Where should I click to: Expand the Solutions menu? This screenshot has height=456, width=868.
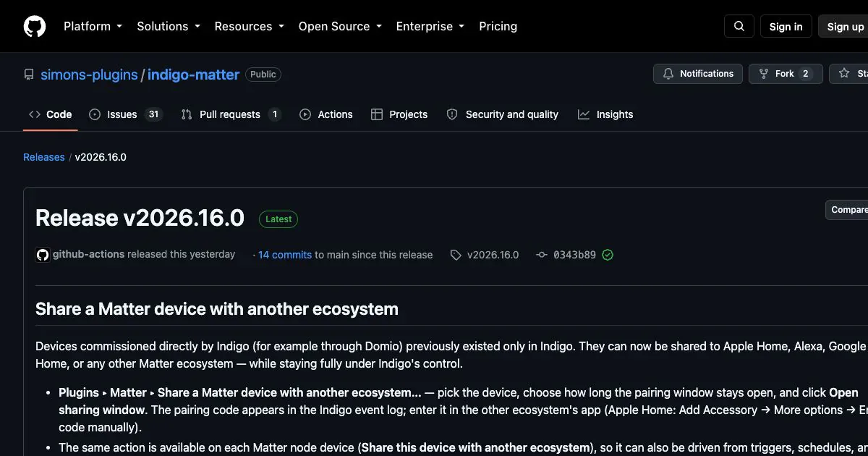click(x=168, y=26)
